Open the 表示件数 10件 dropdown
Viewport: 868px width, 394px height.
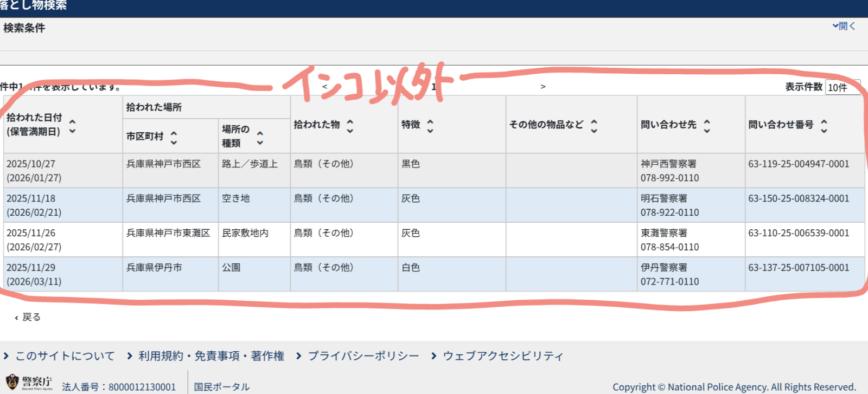point(842,87)
